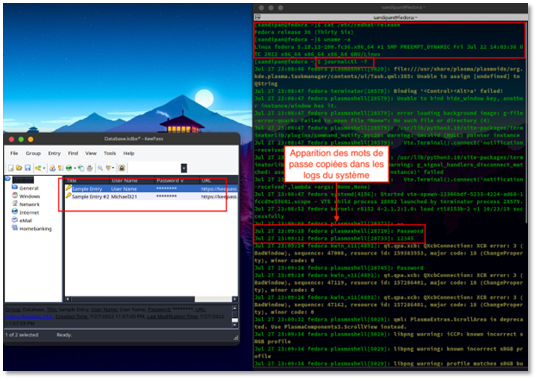Click the entry list left scroll arrow
Image resolution: width=538 pixels, height=381 pixels.
68,299
